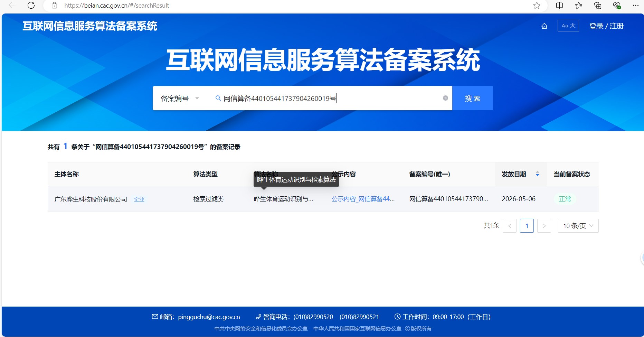This screenshot has height=337, width=644.
Task: Go to previous page arrow
Action: point(510,226)
